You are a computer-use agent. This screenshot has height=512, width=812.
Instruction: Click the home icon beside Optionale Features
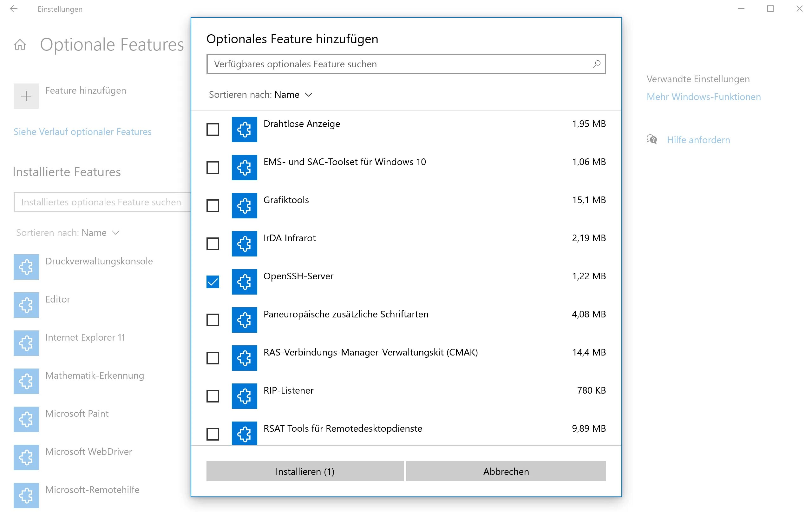coord(20,44)
